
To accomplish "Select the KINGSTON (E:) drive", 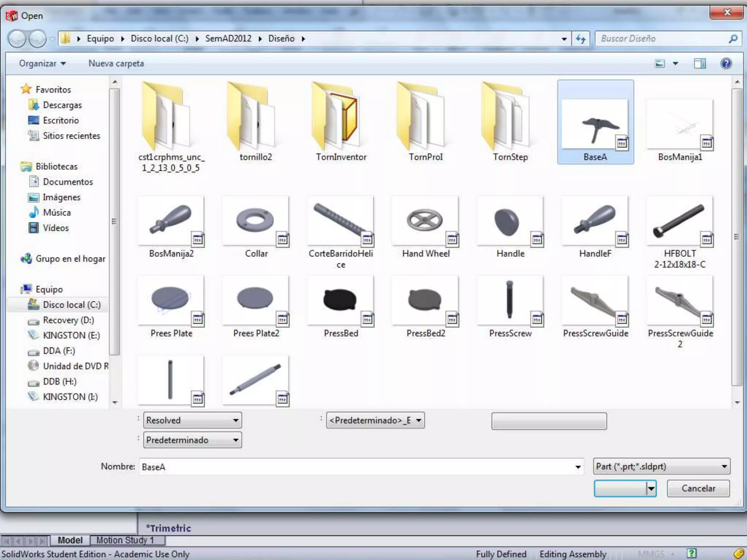I will 71,335.
